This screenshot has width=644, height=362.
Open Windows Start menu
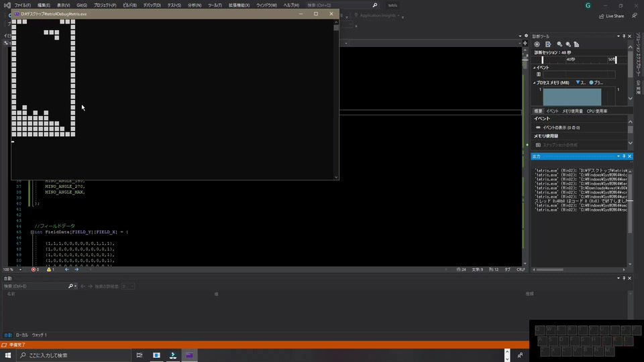pos(8,355)
